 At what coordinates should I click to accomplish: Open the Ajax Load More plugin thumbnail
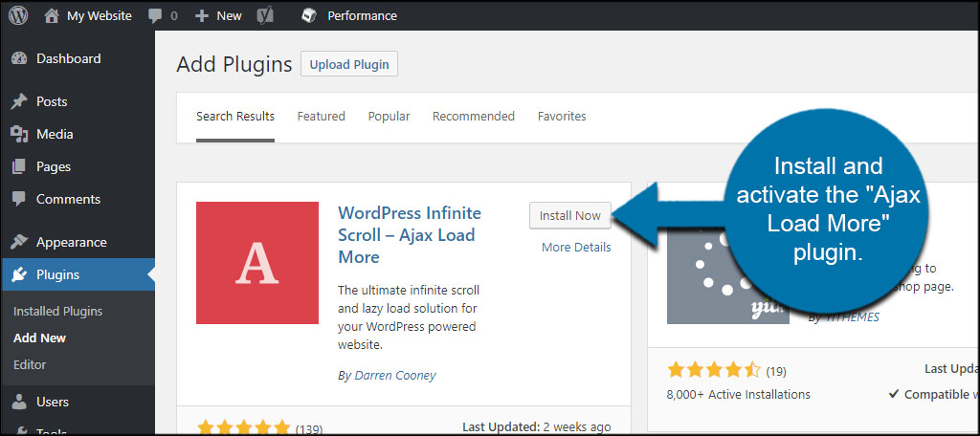pos(257,263)
